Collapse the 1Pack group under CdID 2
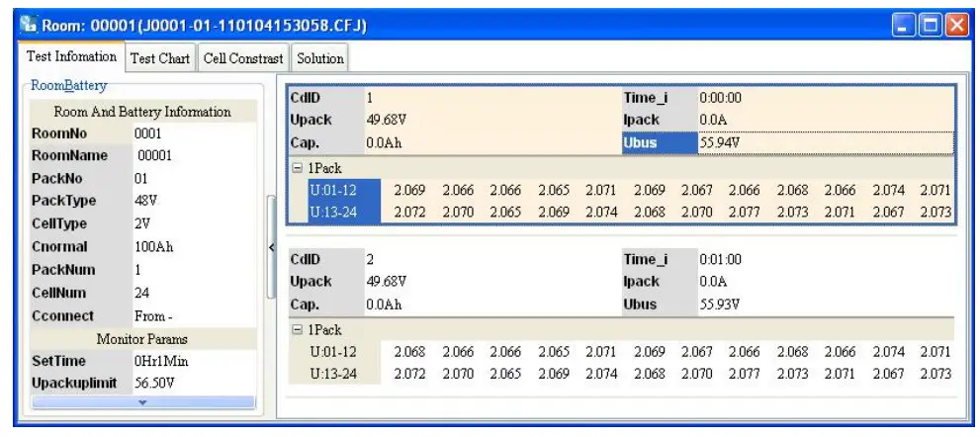Image resolution: width=980 pixels, height=437 pixels. coord(298,329)
